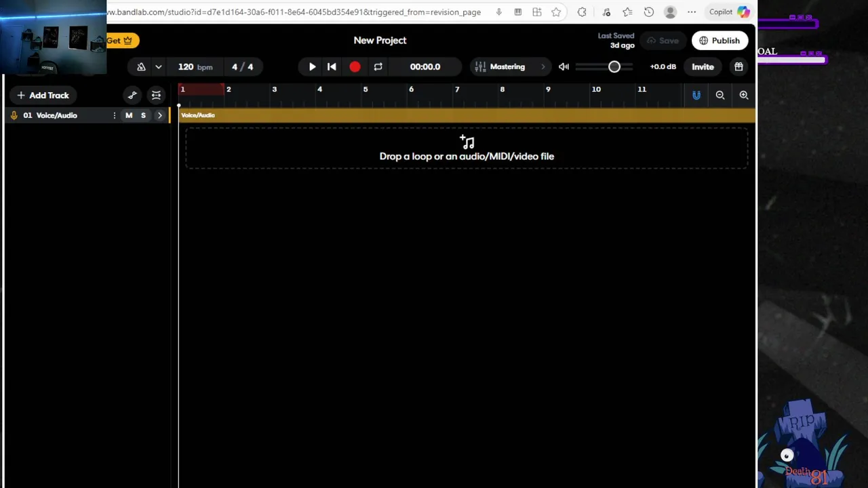Click the master volume slider knob

(x=614, y=67)
